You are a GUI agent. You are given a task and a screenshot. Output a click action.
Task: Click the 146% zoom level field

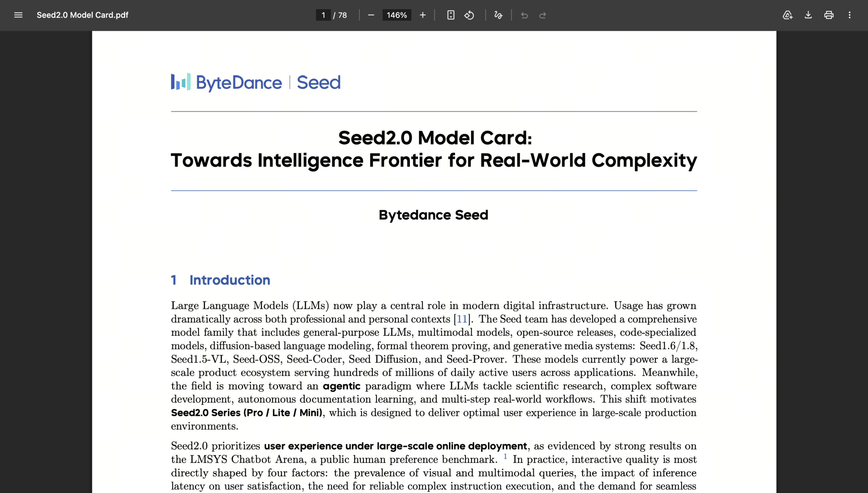pos(396,15)
